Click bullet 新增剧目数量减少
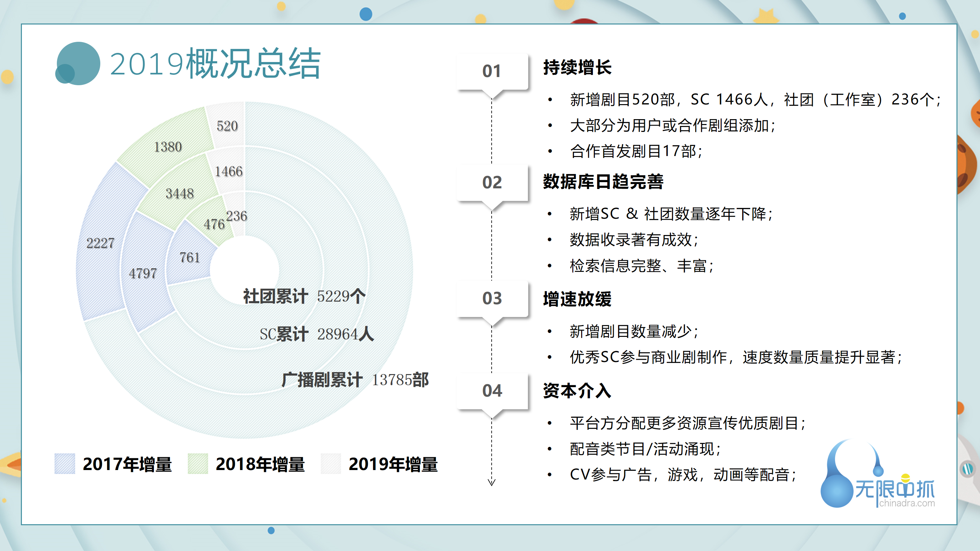Image resolution: width=980 pixels, height=551 pixels. [634, 331]
